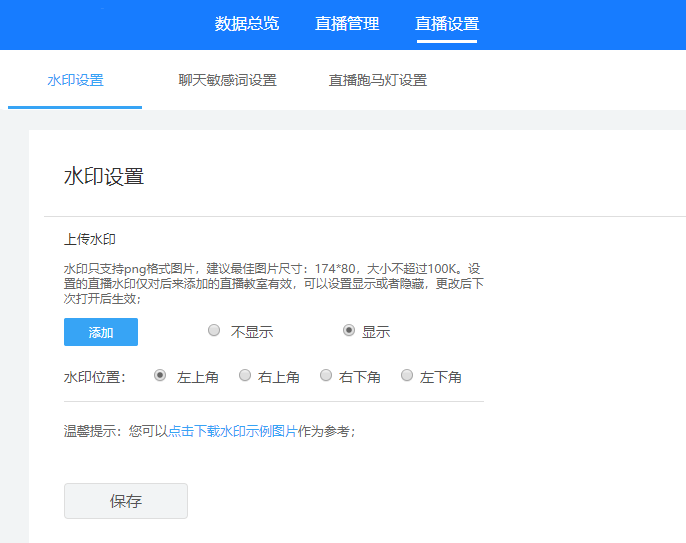Switch to the 水印设置 tab
Screen dimensions: 686x543
point(75,80)
